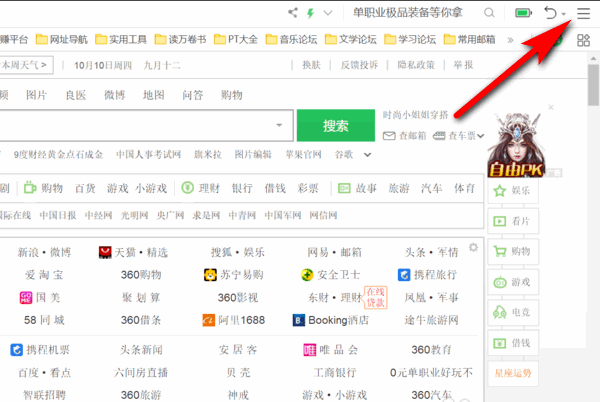Switch to the 地图 search tab
The image size is (600, 402).
tap(153, 95)
